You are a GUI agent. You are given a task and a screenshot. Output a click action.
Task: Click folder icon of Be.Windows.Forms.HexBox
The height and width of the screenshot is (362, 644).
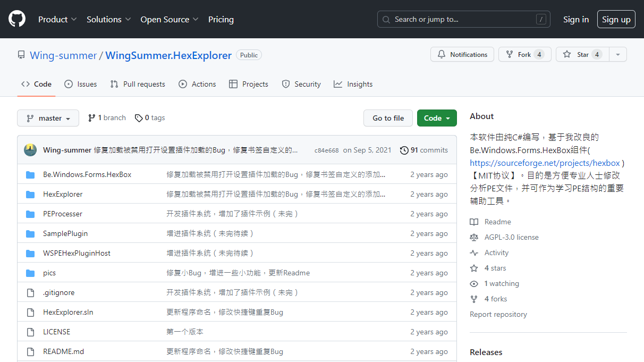point(30,174)
